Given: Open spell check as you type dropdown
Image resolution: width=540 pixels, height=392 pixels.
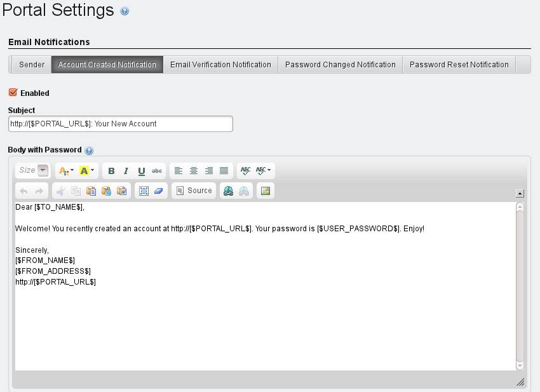Looking at the screenshot, I should point(263,170).
